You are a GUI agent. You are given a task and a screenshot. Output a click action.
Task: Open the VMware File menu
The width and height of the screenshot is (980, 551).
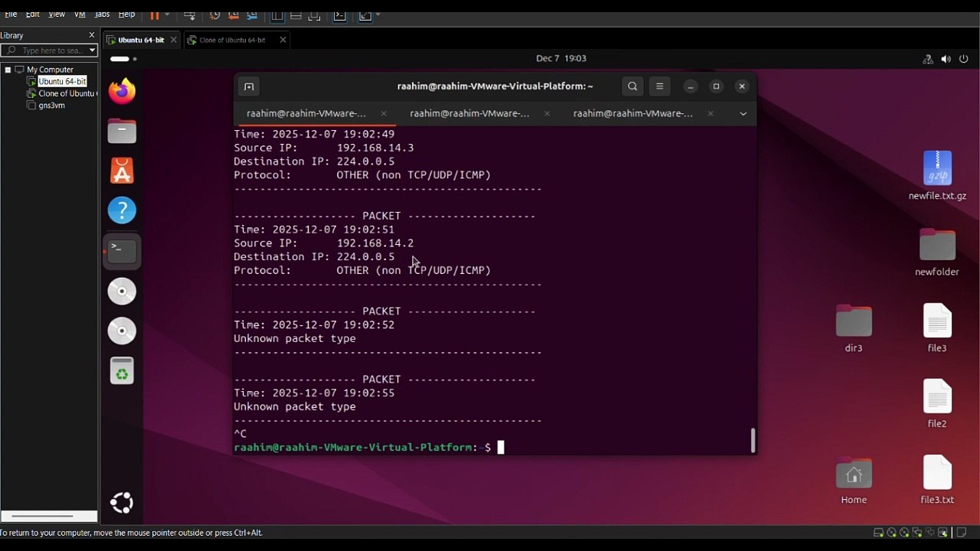pyautogui.click(x=11, y=15)
